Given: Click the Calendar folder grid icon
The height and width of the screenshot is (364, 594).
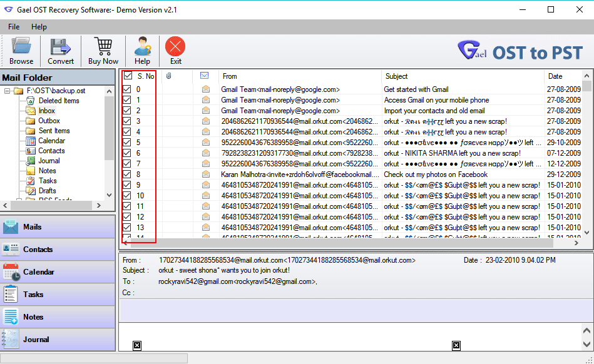Looking at the screenshot, I should (30, 141).
